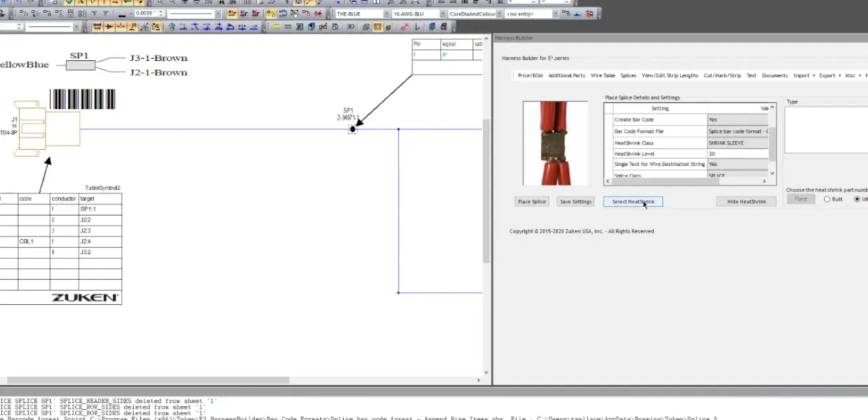Click the CBL1 cable cell
Screen dimensions: 868x420
[x=33, y=241]
